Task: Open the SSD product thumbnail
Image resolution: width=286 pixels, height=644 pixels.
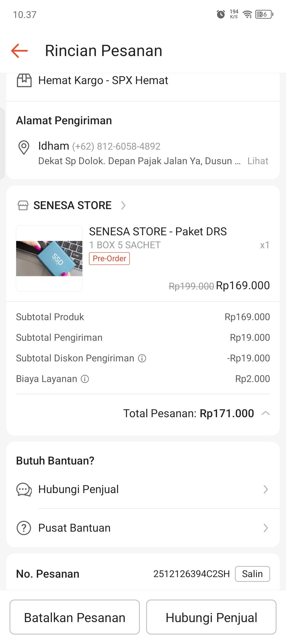Action: coord(49,259)
